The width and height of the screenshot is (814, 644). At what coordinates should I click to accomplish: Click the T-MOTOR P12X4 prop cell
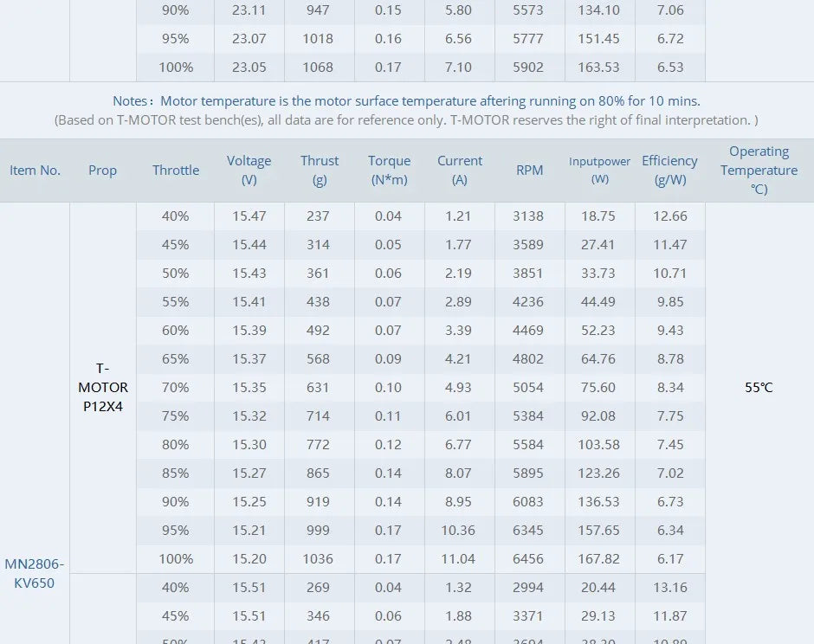[x=103, y=387]
